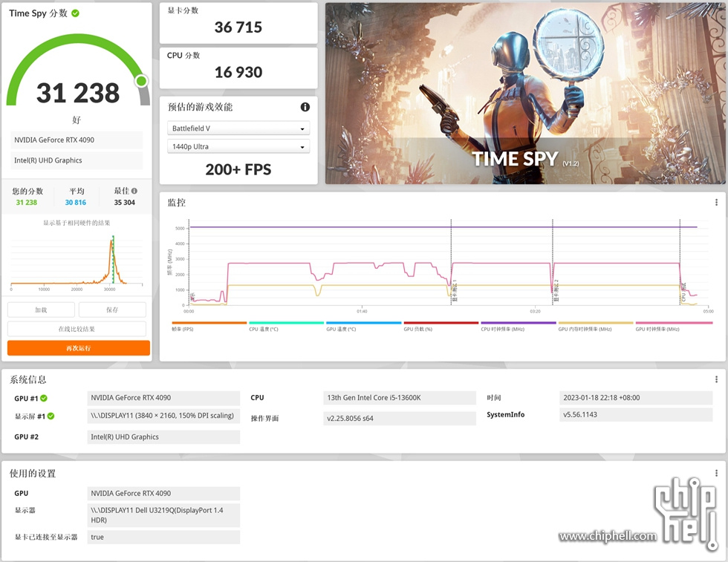The width and height of the screenshot is (728, 562).
Task: Toggle the CPU 时钟频率 (MHz) legend entry
Action: [519, 326]
